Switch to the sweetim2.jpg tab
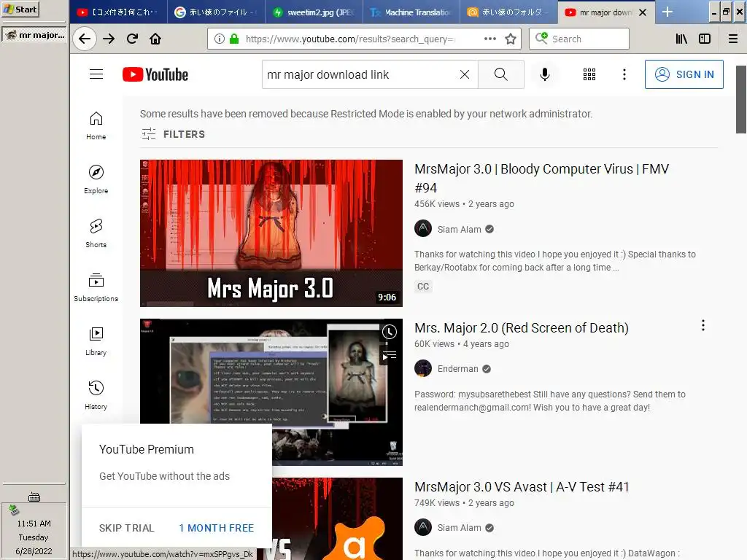The image size is (747, 560). [314, 12]
